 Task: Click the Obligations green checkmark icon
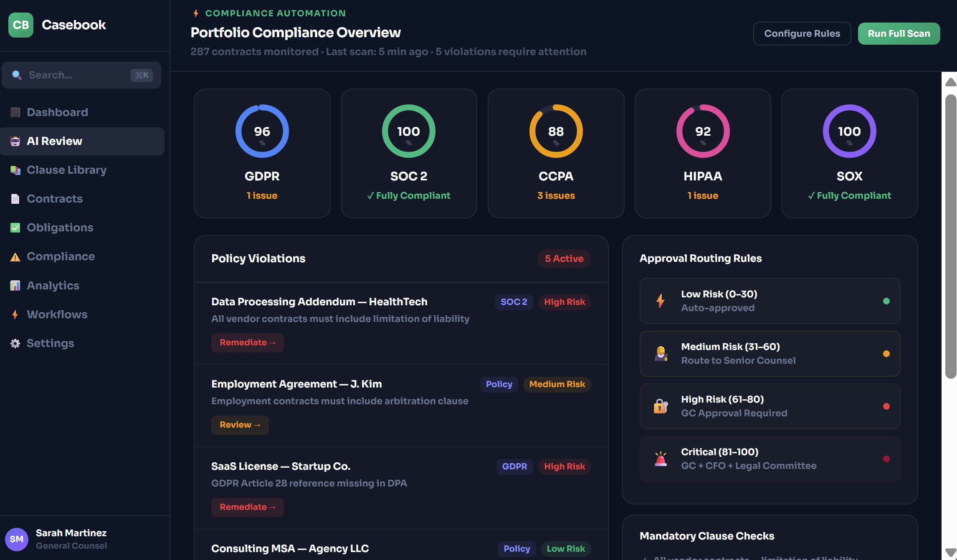coord(15,228)
